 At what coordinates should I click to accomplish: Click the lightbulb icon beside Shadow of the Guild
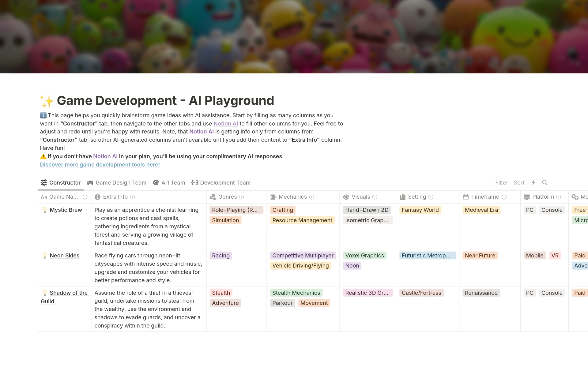(x=44, y=293)
